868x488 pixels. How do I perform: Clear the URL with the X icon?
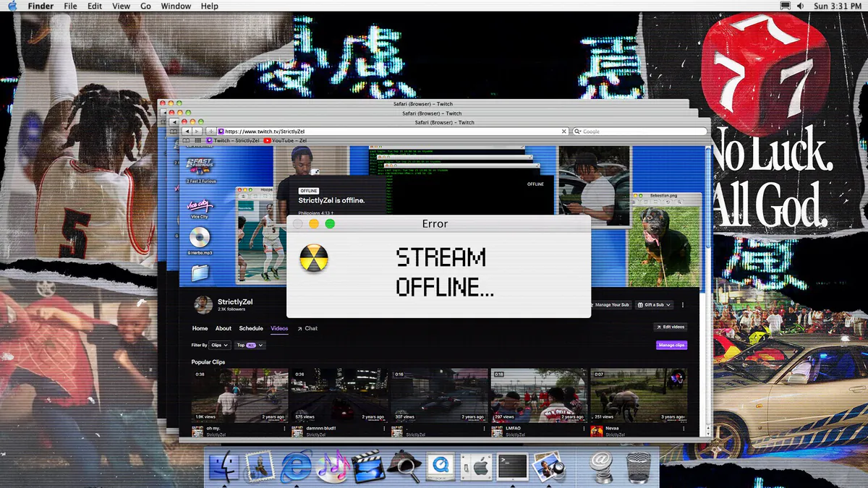564,132
